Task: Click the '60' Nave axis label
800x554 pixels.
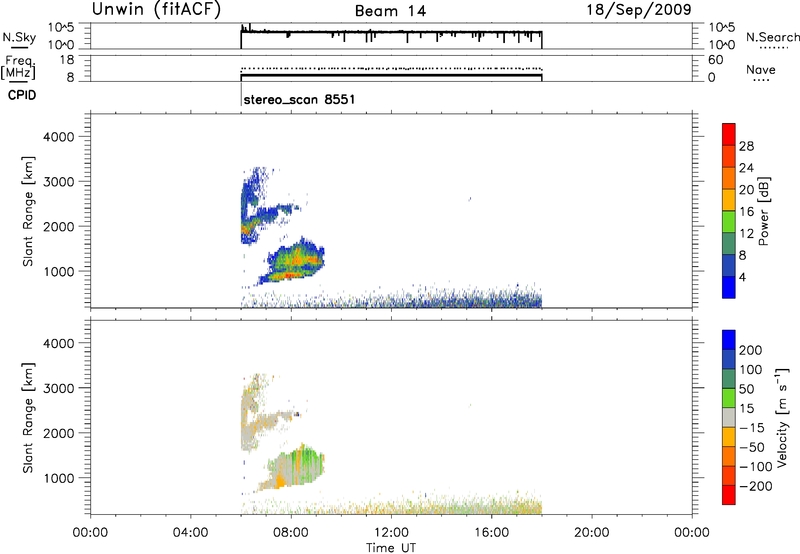Action: point(715,60)
